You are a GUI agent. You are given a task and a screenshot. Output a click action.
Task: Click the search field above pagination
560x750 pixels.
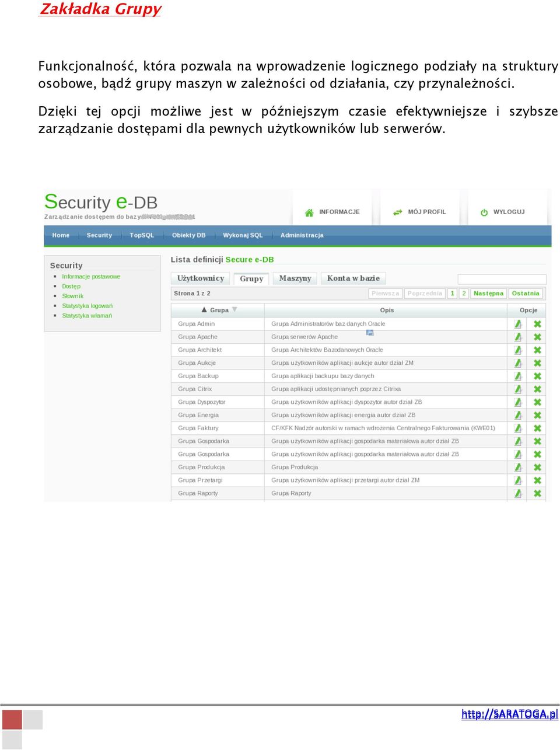(x=502, y=280)
